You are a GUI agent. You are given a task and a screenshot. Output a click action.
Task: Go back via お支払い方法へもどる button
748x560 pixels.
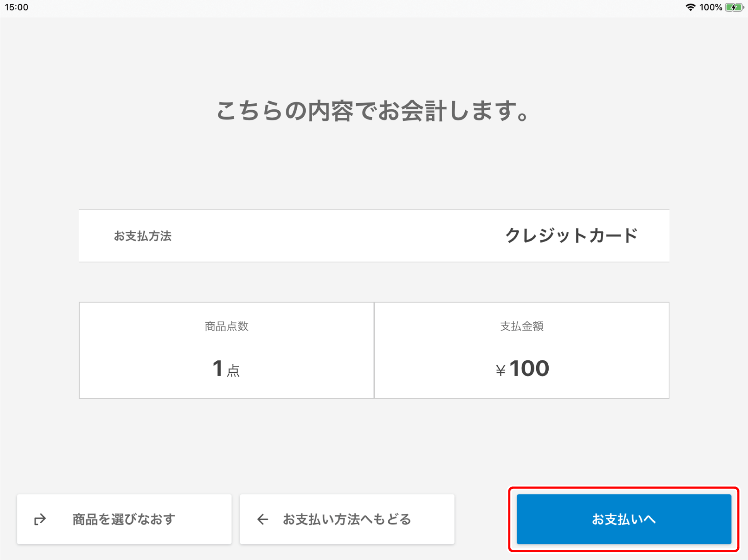pos(347,519)
